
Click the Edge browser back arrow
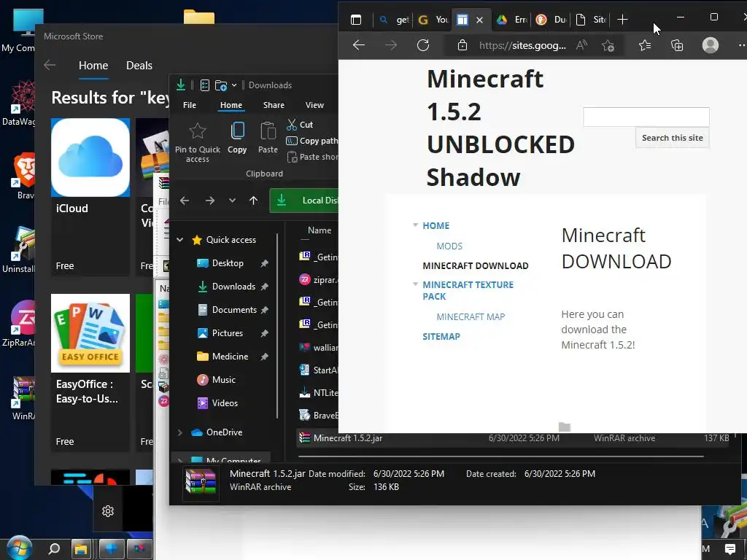[x=359, y=45]
